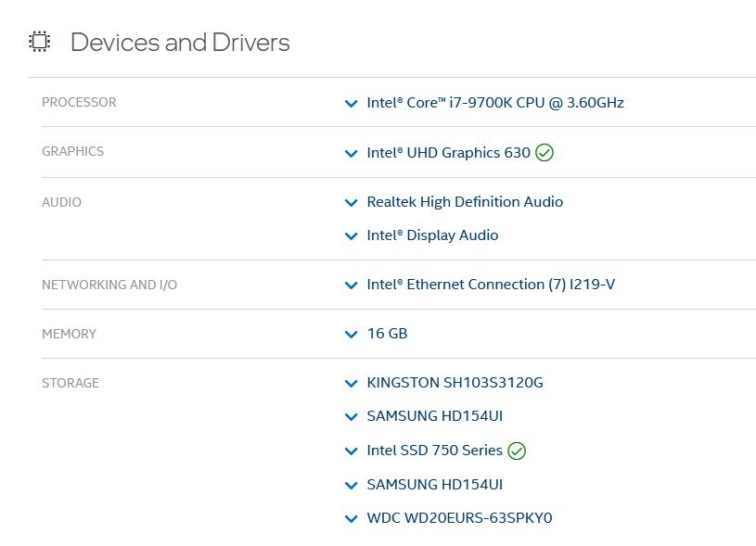Open Intel Ethernet Connection (7) I219-V link

pos(491,285)
